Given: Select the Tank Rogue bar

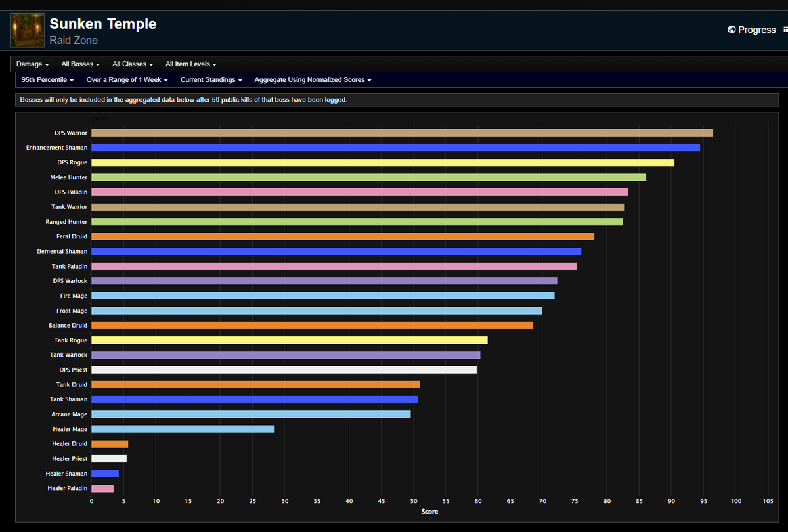Looking at the screenshot, I should 290,340.
